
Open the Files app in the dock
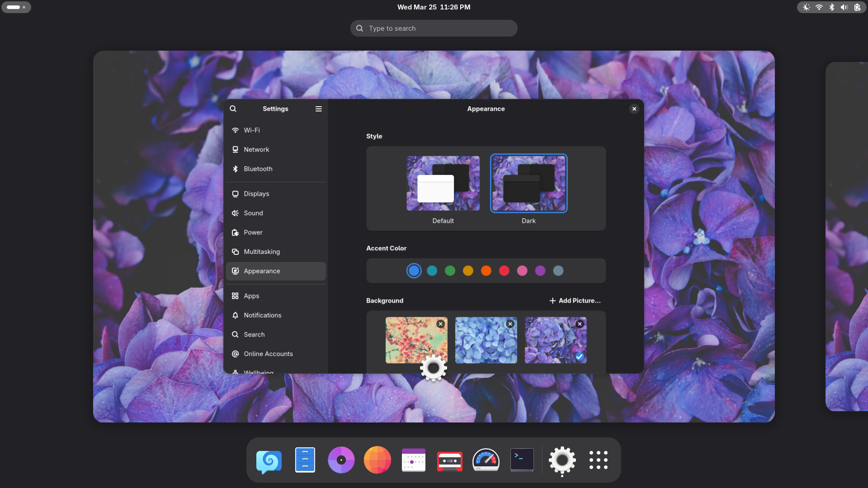point(305,460)
